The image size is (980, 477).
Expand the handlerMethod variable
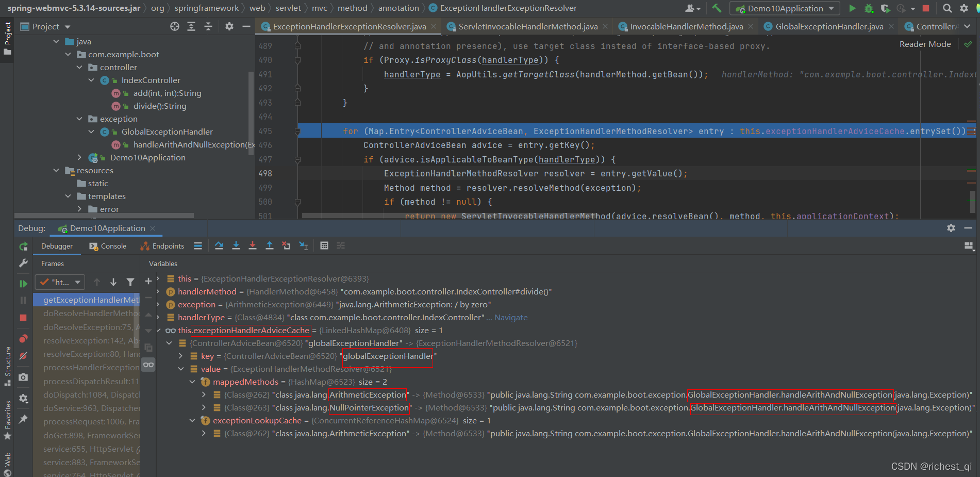point(159,291)
